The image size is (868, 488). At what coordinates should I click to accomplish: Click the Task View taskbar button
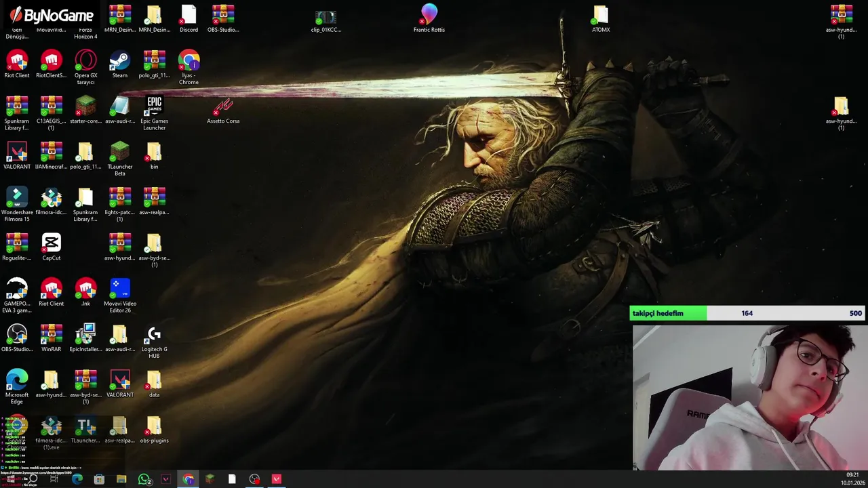click(x=54, y=479)
